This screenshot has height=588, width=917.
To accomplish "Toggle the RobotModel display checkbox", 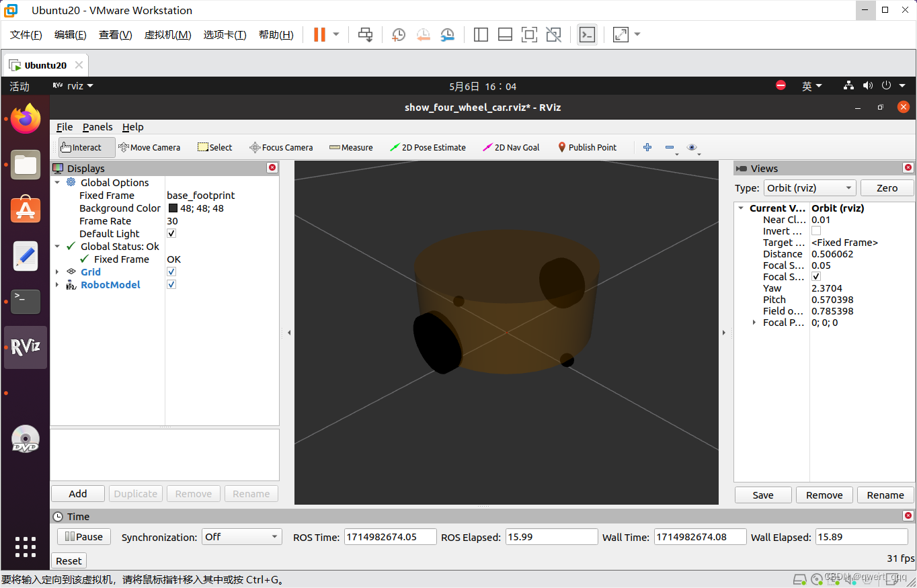I will 171,285.
